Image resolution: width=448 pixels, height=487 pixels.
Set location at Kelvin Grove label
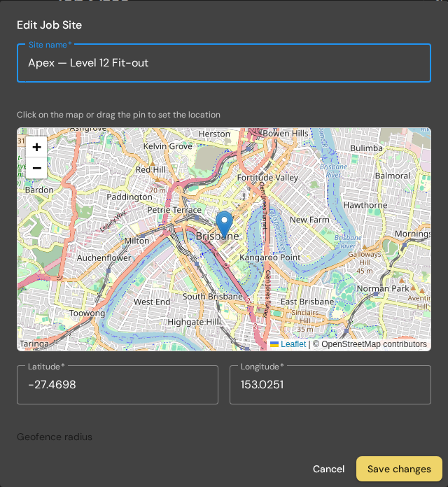pos(168,146)
